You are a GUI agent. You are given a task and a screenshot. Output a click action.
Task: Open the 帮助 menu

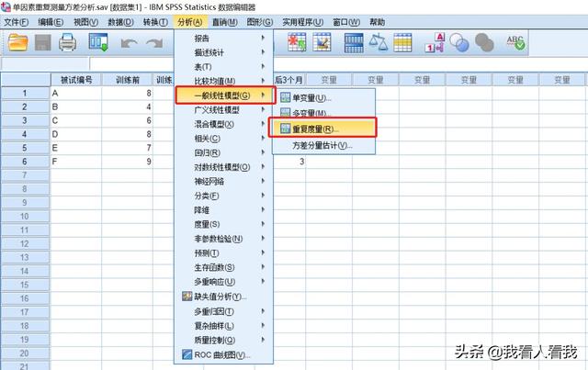tap(378, 22)
